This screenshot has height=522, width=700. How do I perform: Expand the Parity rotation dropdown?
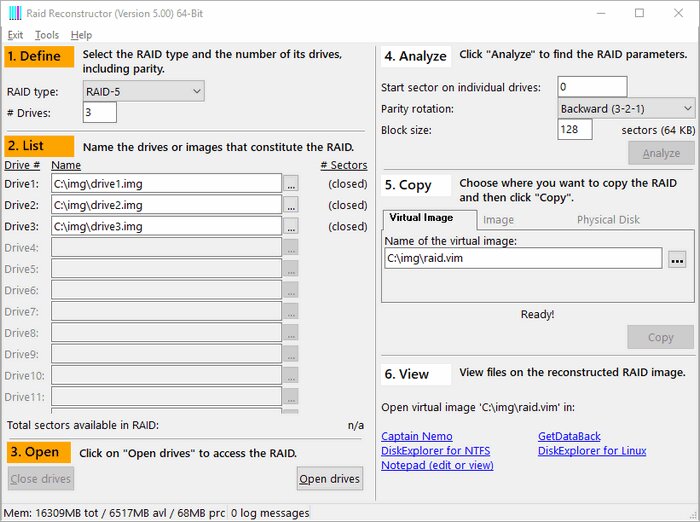pos(626,108)
